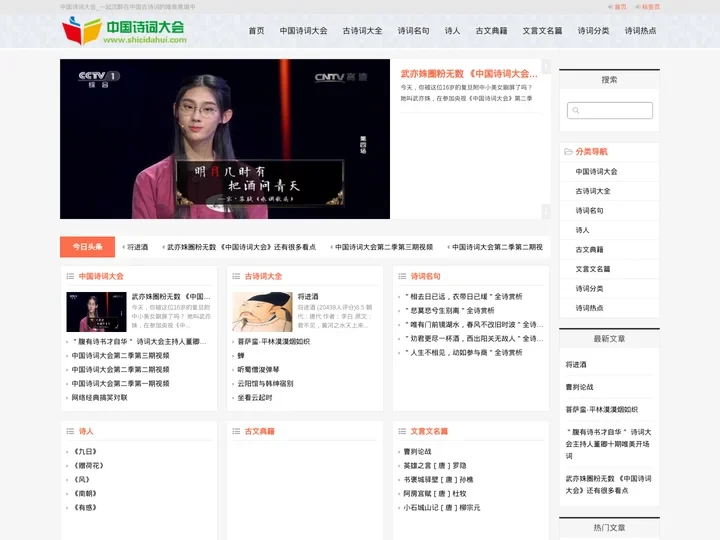Open the 诗词分类 navigation menu item
720x540 pixels.
(593, 31)
